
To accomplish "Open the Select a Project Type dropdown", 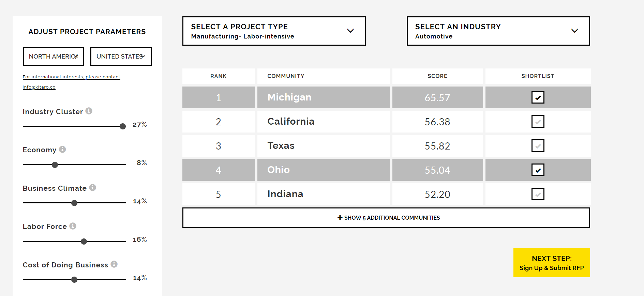I will 274,31.
